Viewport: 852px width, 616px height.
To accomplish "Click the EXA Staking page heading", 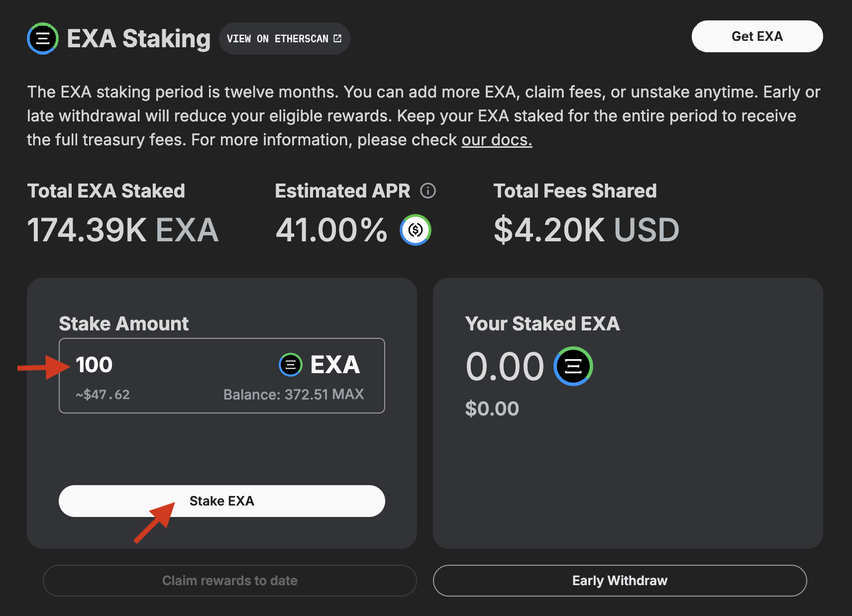I will tap(138, 38).
